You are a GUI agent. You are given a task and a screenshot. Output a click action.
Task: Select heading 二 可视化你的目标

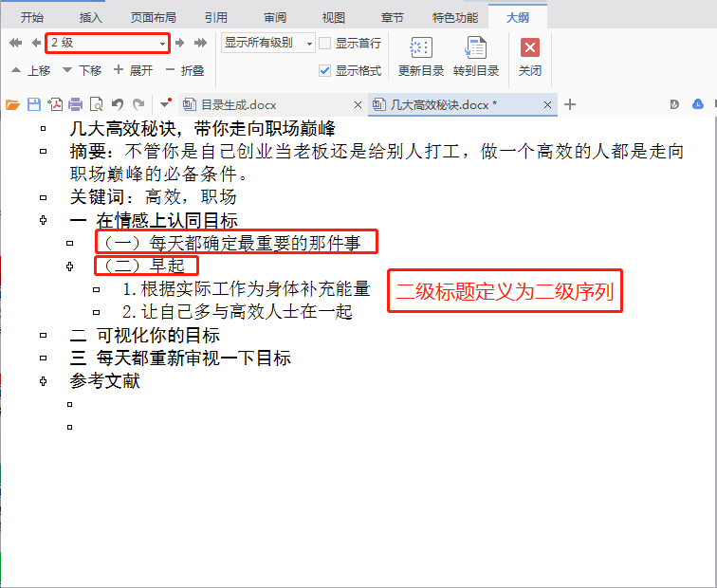pos(144,335)
